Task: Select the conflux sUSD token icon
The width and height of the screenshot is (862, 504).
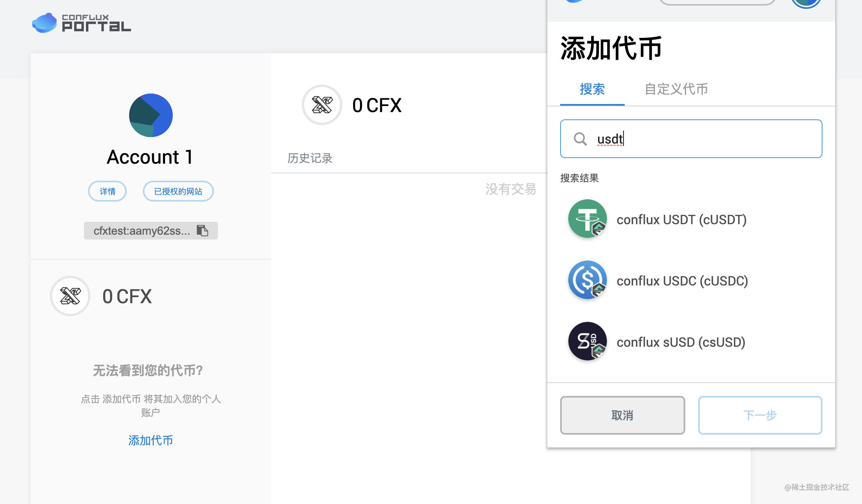Action: pos(588,342)
